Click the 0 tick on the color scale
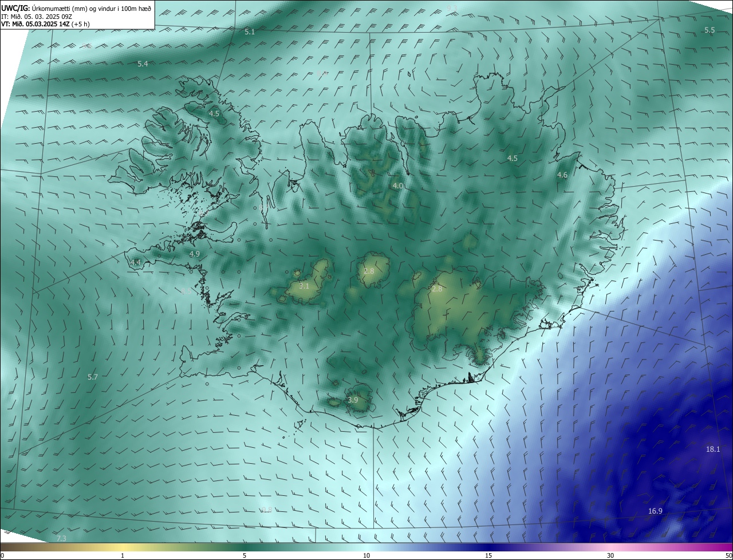Viewport: 733px width, 560px height. tap(2, 555)
